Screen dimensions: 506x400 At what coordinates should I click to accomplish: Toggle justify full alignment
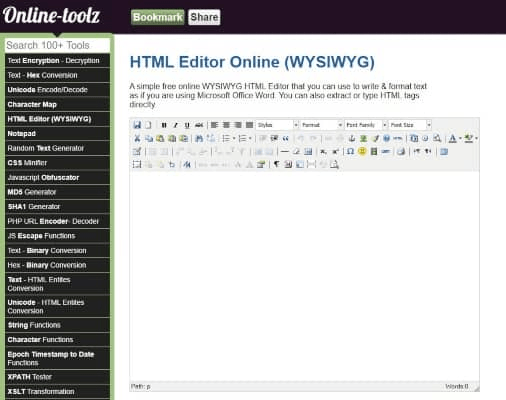coord(249,125)
